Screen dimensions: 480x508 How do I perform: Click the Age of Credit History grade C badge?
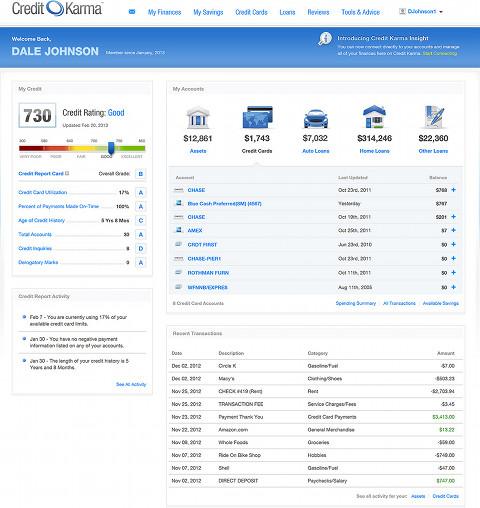141,220
